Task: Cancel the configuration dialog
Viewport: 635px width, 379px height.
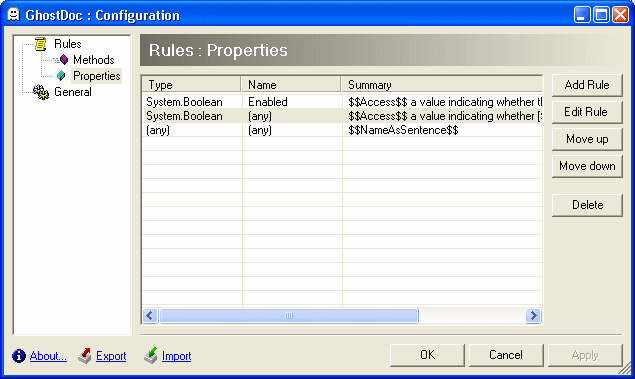Action: click(506, 355)
